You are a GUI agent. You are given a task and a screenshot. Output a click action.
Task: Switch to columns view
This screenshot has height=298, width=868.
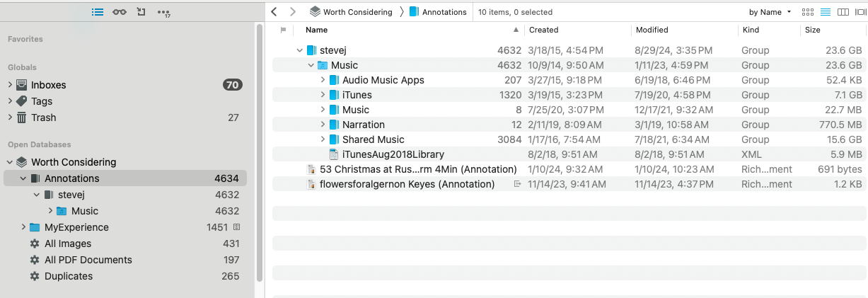[843, 12]
